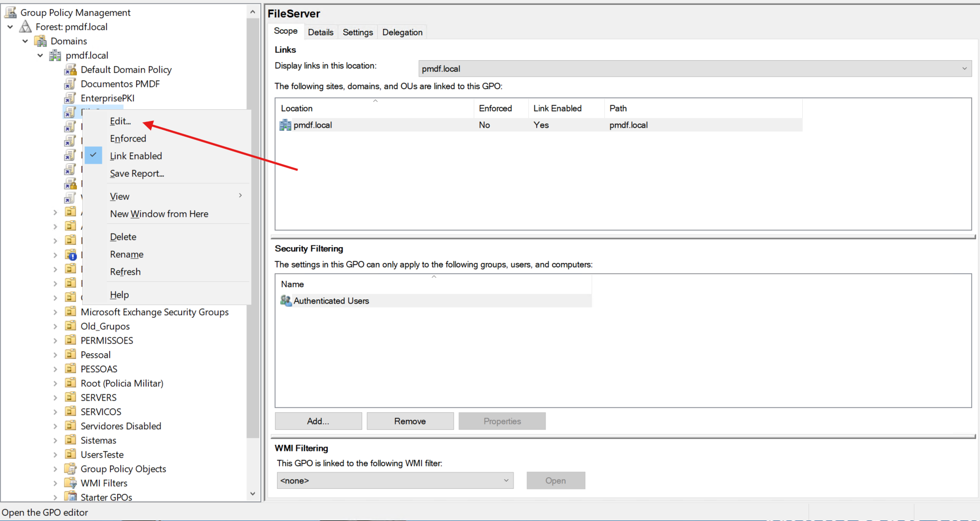This screenshot has width=980, height=521.
Task: Click the pmdf.local domain icon in Links list
Action: point(286,125)
